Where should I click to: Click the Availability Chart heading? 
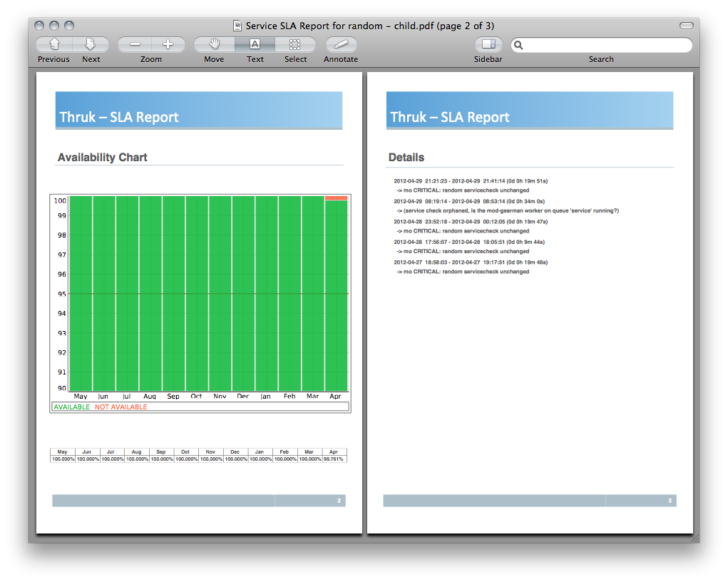coord(102,158)
